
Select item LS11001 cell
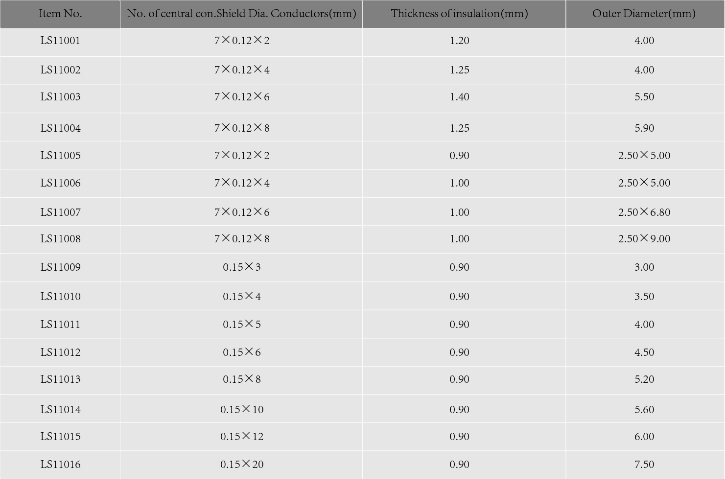(60, 41)
